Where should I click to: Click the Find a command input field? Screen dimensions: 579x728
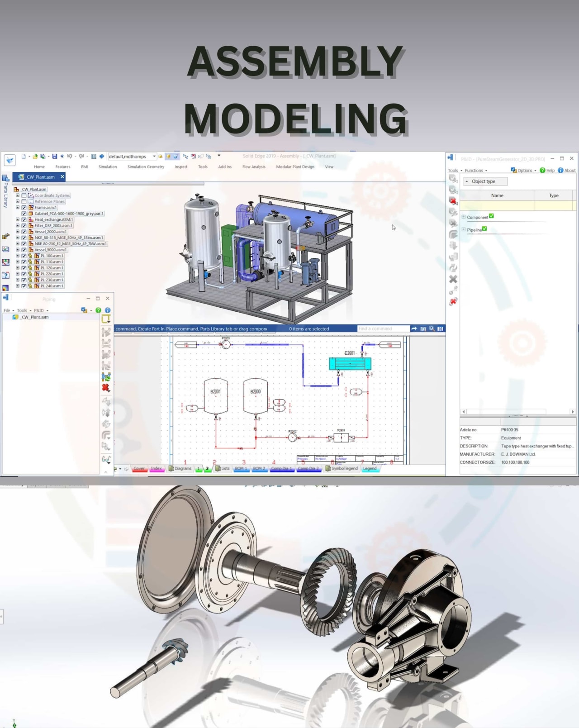(383, 329)
